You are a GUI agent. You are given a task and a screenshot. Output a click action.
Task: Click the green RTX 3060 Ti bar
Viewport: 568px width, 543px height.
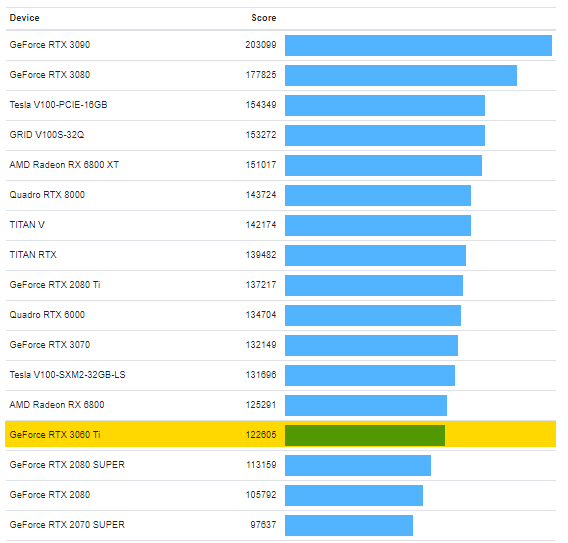pos(365,436)
